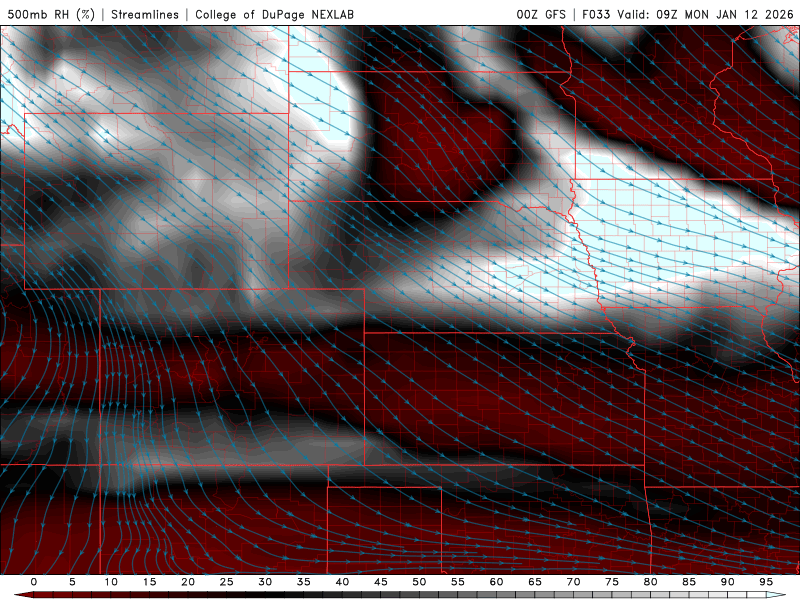Image resolution: width=800 pixels, height=600 pixels.
Task: Click the "F033" forecast hour text
Action: (x=596, y=14)
